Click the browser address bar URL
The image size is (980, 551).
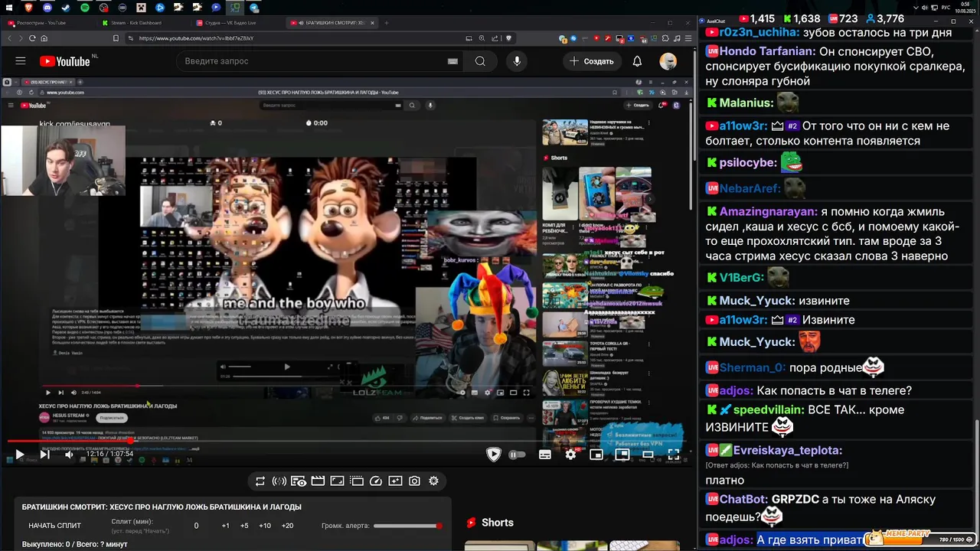click(x=196, y=38)
